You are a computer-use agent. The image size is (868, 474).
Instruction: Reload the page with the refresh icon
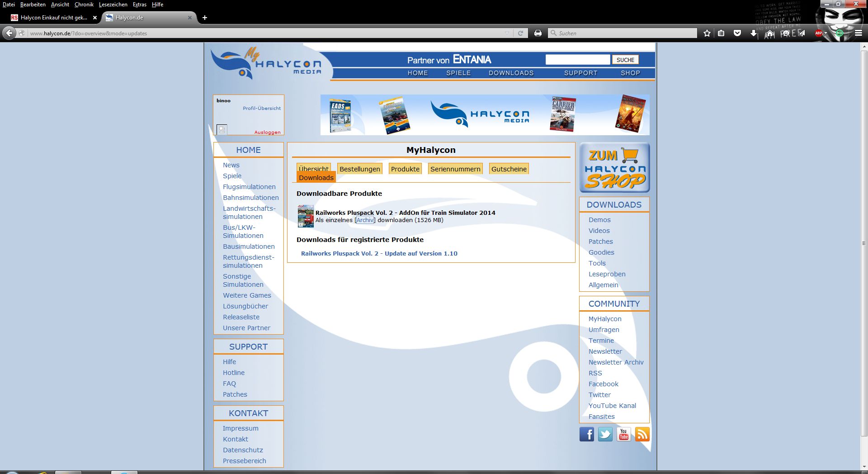tap(521, 33)
